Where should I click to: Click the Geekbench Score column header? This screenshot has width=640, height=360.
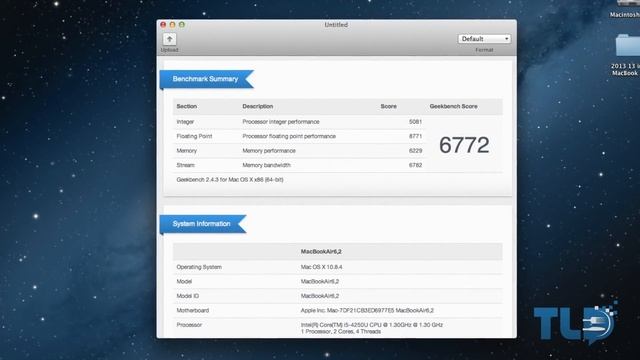pos(453,106)
